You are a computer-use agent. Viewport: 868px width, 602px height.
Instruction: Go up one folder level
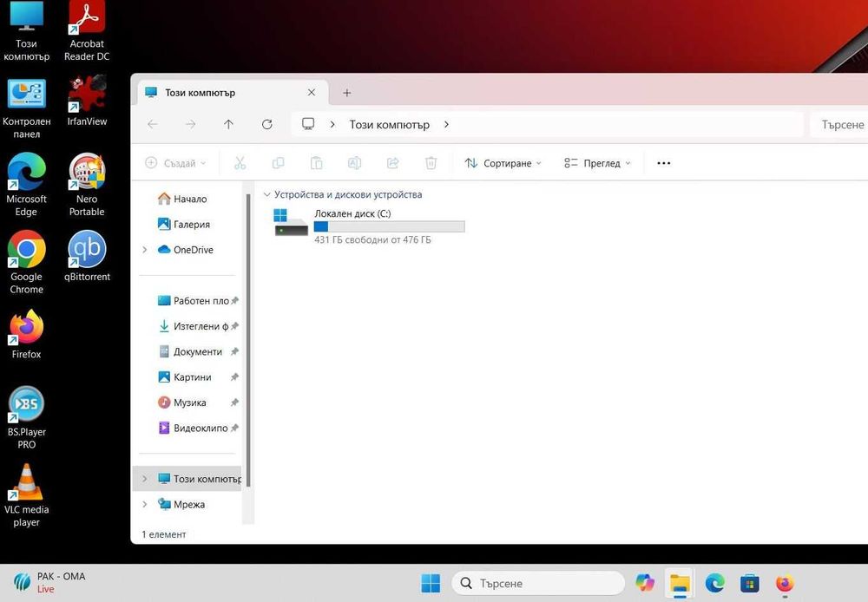(228, 125)
